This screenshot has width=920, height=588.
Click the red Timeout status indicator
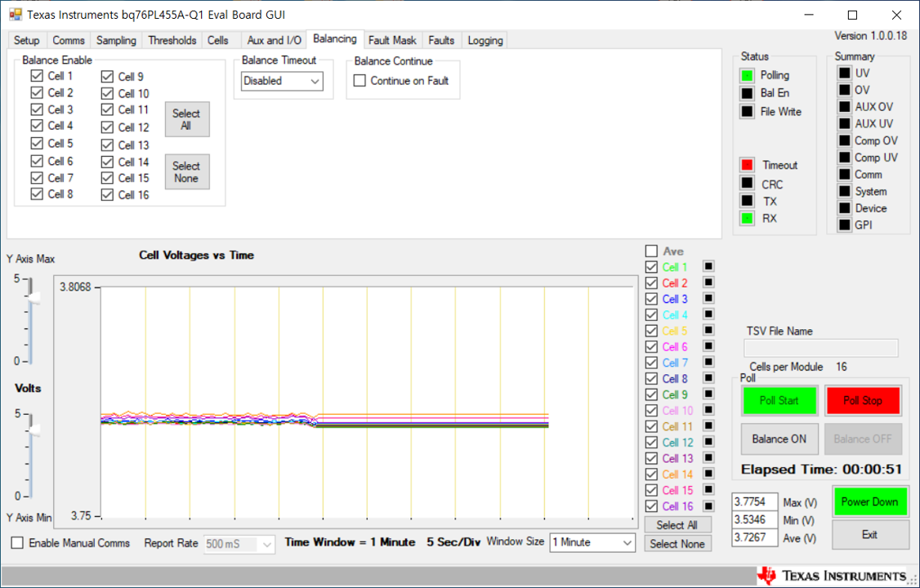tap(747, 165)
